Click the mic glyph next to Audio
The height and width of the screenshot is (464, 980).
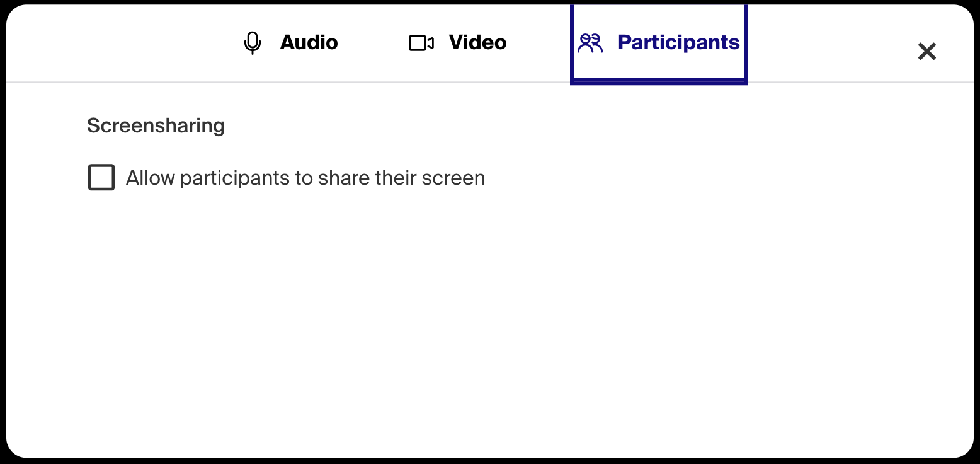pos(252,43)
